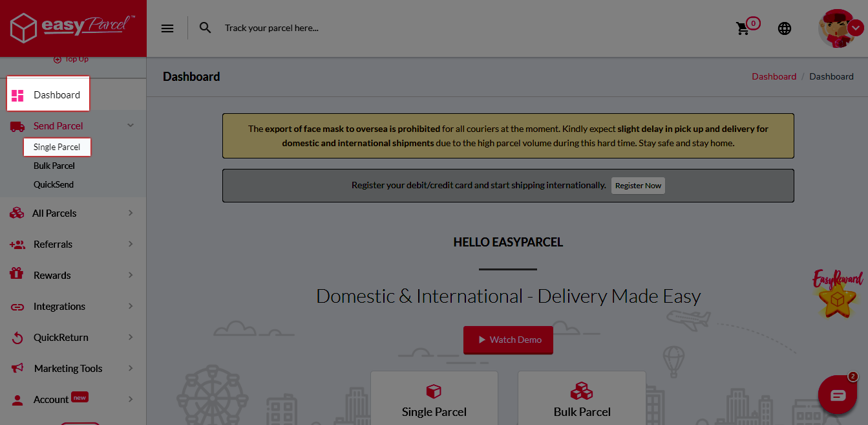Viewport: 868px width, 425px height.
Task: Open Bulk Parcel in the sidebar submenu
Action: [x=54, y=166]
